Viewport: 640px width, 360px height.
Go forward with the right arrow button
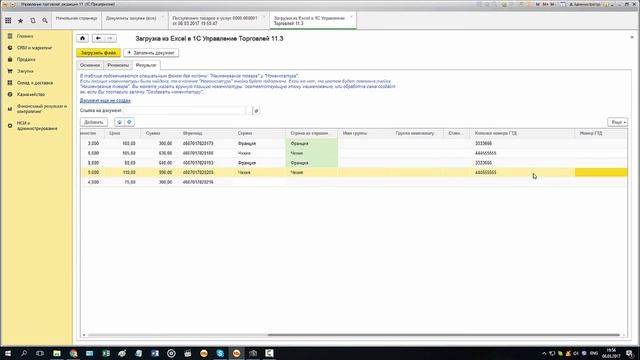pos(110,38)
